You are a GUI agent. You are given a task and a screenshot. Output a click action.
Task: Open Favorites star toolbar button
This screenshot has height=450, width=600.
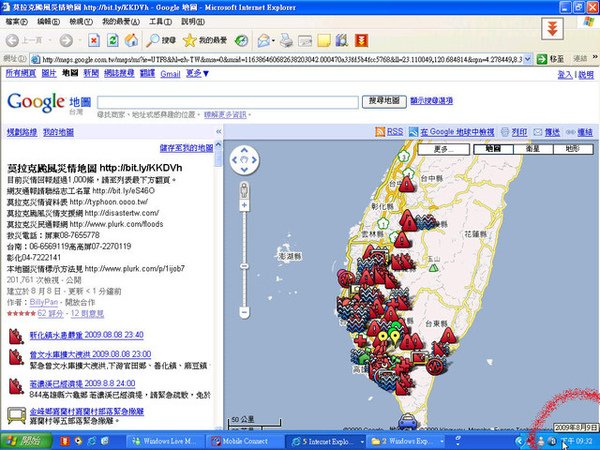point(205,40)
